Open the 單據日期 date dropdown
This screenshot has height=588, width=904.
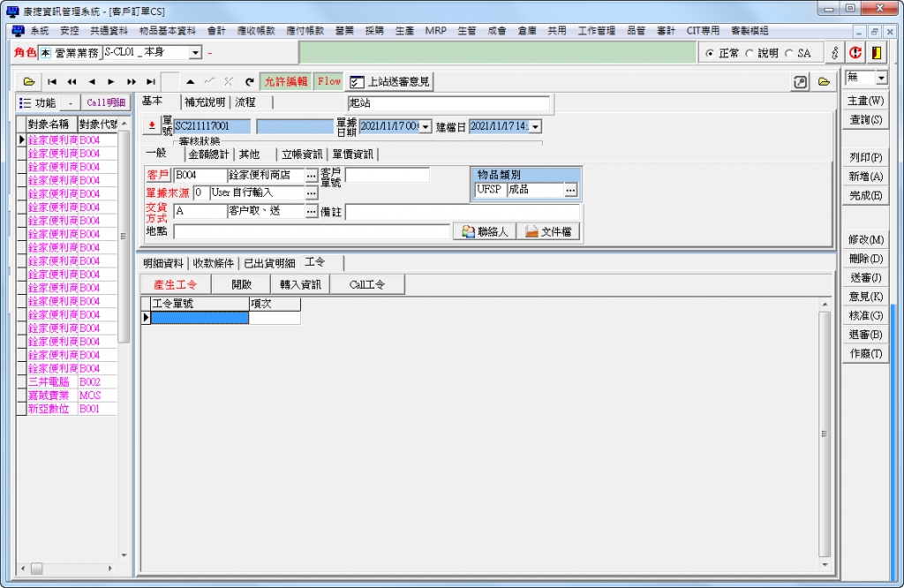coord(426,127)
